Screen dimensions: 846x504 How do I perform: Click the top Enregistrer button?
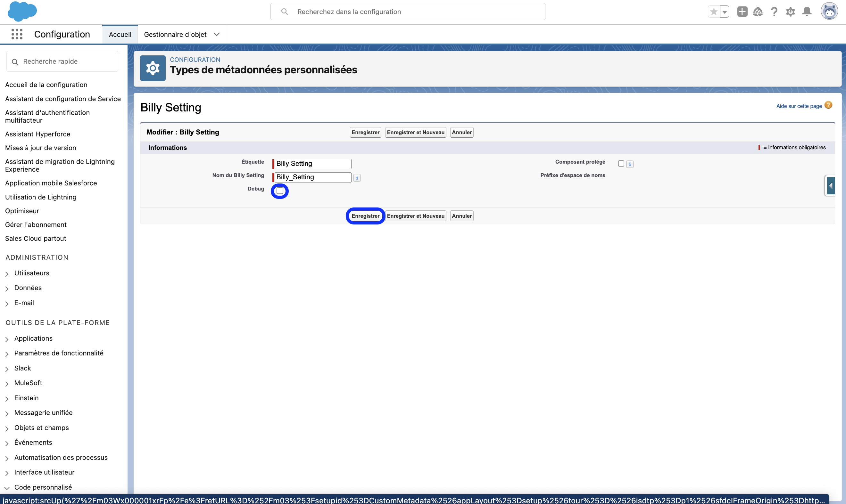(x=365, y=133)
